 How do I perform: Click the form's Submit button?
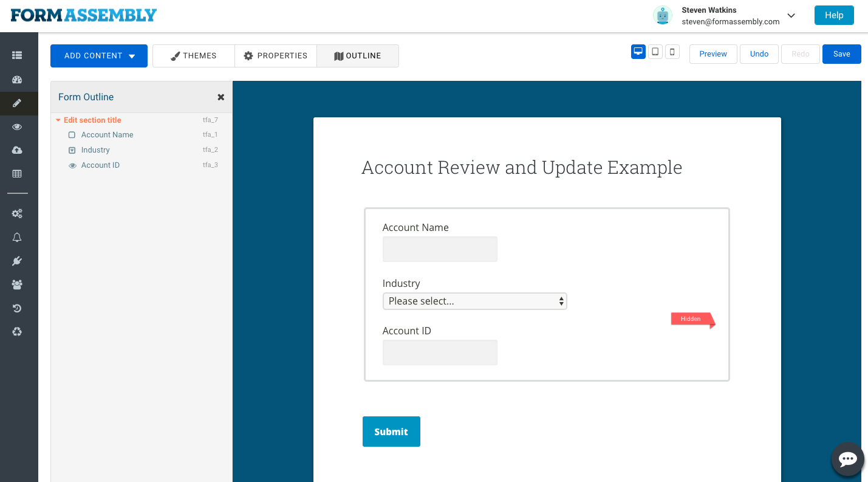(x=391, y=432)
